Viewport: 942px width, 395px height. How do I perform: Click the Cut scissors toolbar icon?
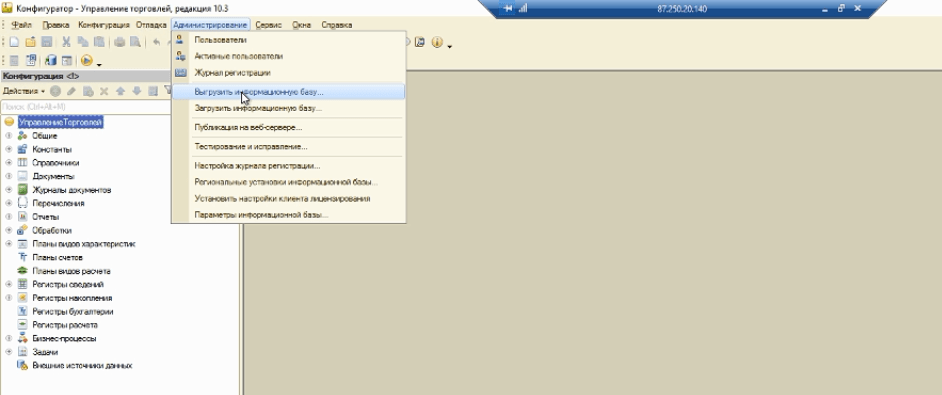(x=66, y=42)
